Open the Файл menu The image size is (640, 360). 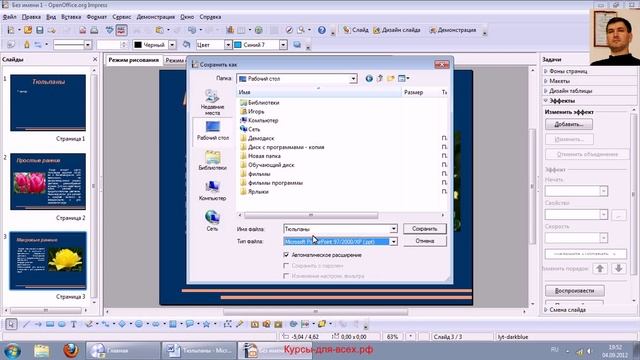click(9, 17)
